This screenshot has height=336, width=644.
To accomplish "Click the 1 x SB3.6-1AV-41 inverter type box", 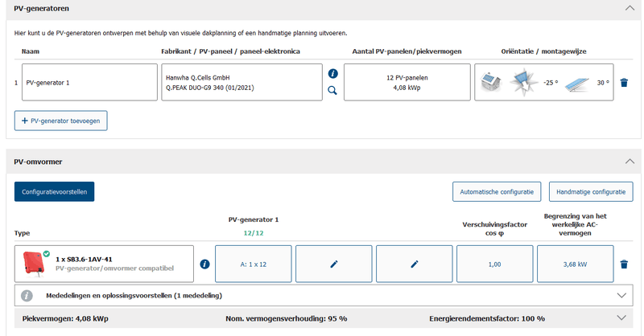I will coord(104,264).
